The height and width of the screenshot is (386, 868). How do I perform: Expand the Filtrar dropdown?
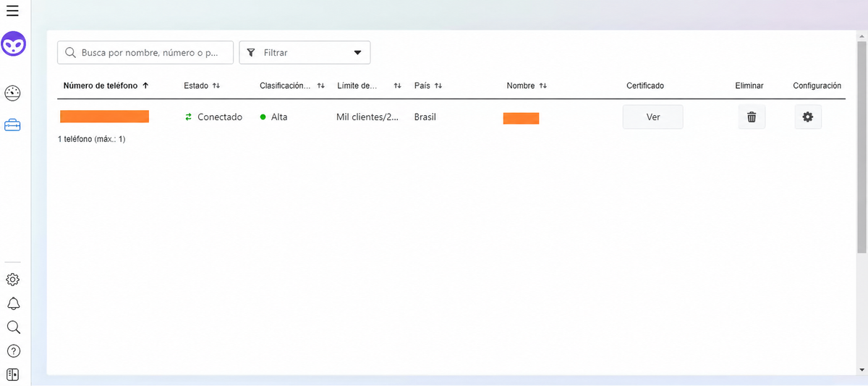click(305, 53)
